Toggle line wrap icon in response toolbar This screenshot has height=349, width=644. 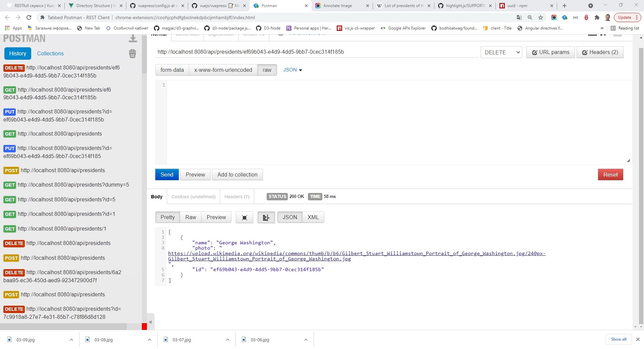tap(266, 217)
